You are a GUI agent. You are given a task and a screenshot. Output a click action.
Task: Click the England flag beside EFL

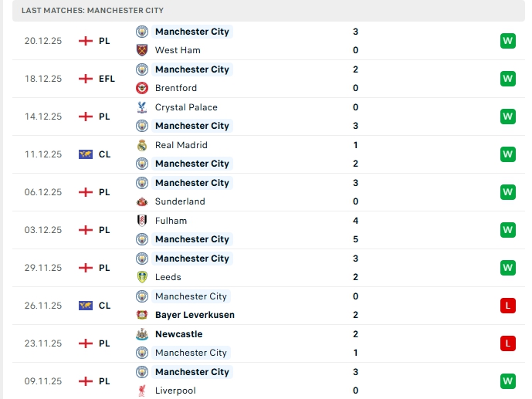[86, 79]
